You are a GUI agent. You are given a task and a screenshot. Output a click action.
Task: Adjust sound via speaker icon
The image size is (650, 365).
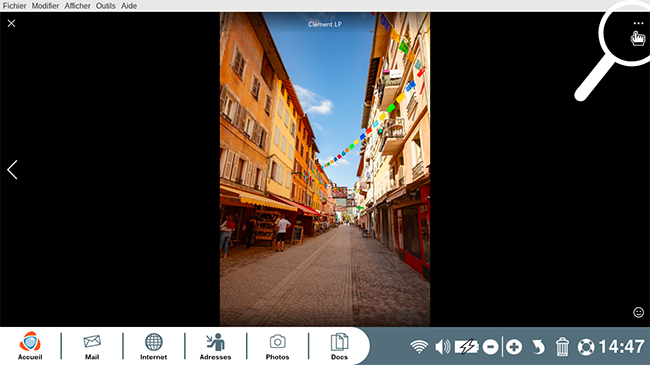pos(443,346)
